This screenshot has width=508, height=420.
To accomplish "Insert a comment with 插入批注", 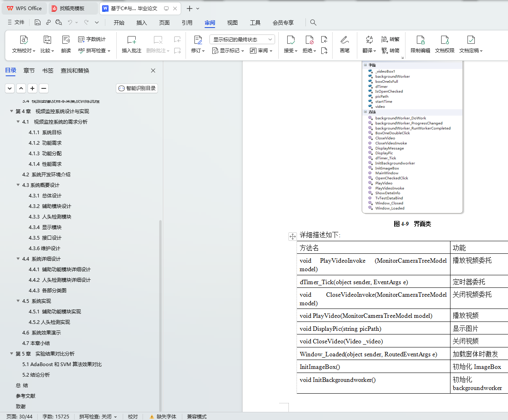I will click(x=132, y=44).
